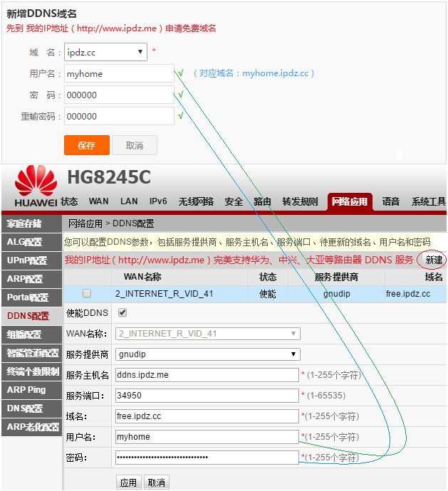
Task: Click the 域名 field free.ipdz.cc
Action: [x=207, y=416]
